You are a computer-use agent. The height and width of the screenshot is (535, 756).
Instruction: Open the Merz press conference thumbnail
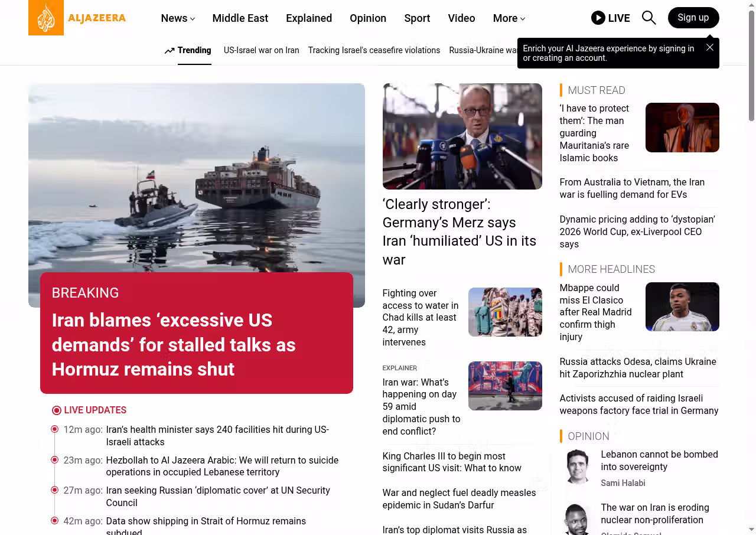tap(462, 136)
